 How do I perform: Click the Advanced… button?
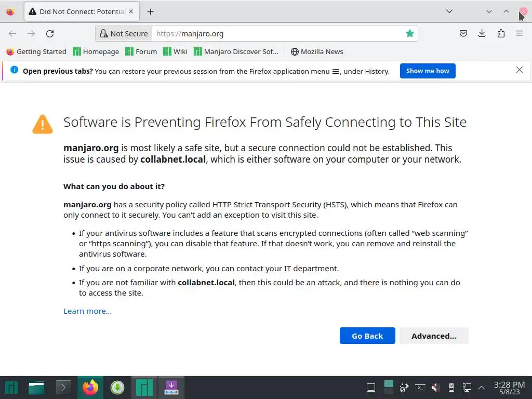434,336
